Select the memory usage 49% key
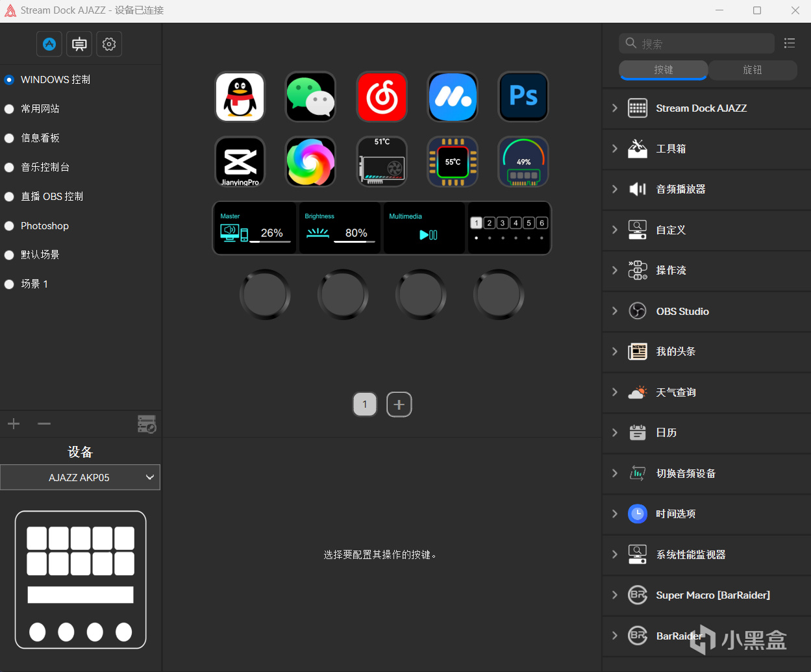811x672 pixels. (523, 162)
